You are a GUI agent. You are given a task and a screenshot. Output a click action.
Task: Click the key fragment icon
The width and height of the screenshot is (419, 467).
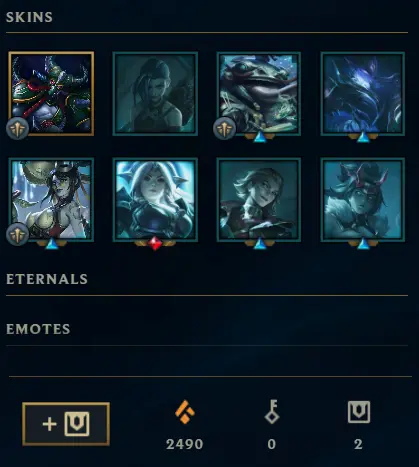pos(272,412)
